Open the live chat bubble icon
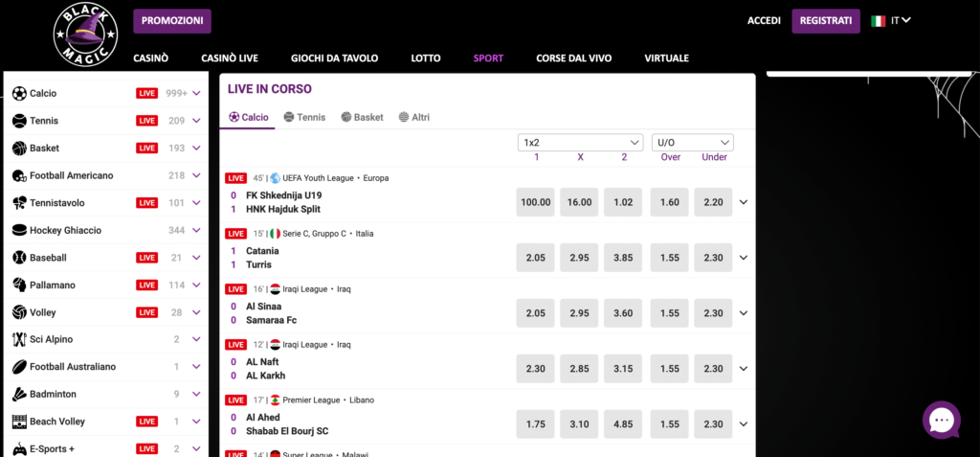The image size is (980, 457). point(942,420)
